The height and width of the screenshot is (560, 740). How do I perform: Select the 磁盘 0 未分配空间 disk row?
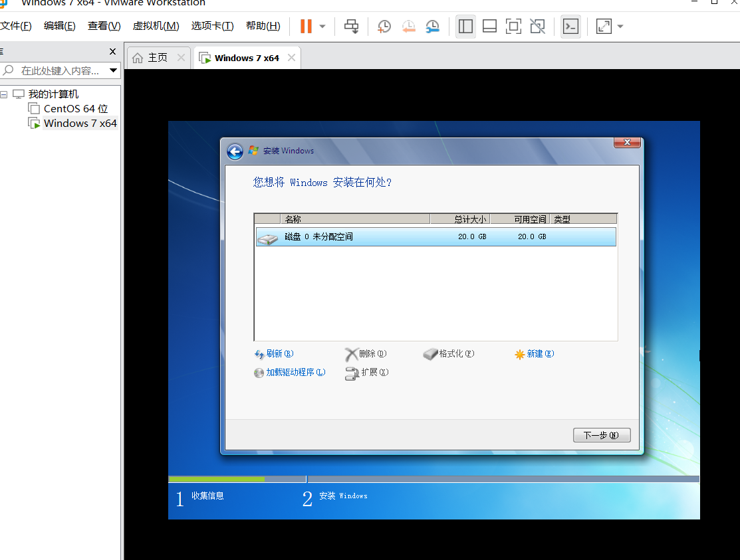(435, 236)
